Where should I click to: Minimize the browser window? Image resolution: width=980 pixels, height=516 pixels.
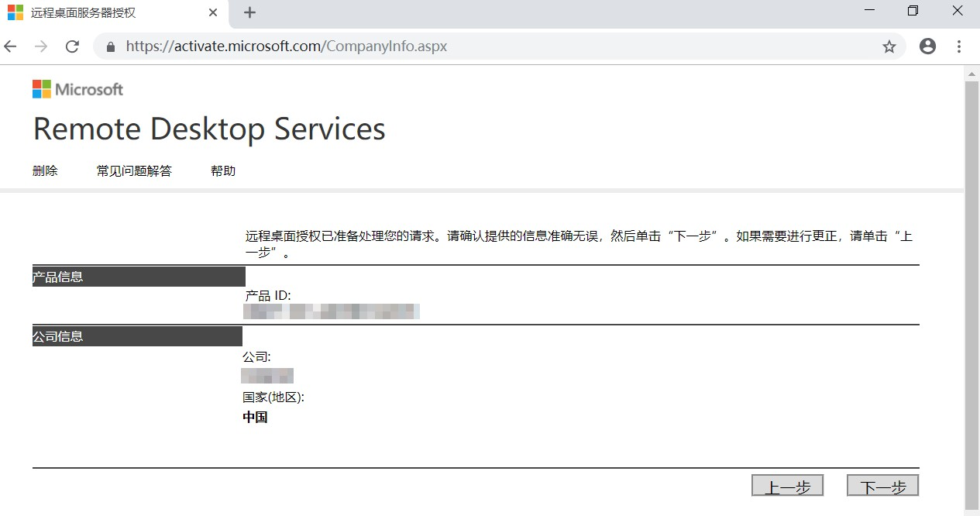[x=870, y=11]
